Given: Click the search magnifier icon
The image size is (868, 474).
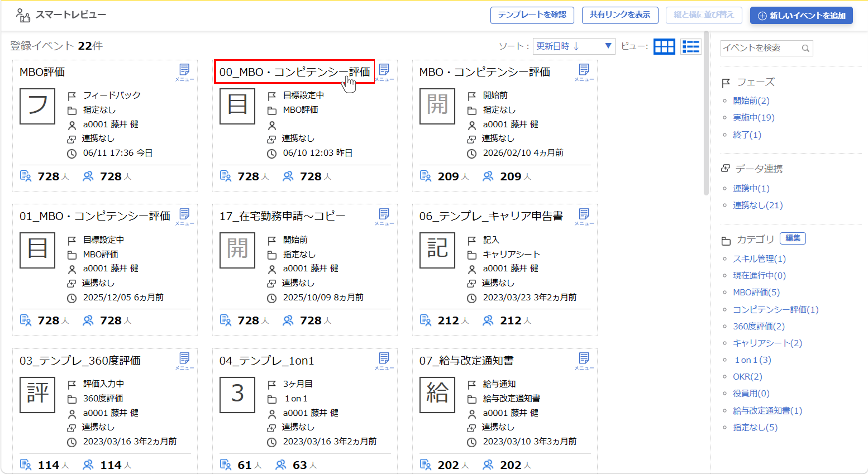Looking at the screenshot, I should 805,48.
